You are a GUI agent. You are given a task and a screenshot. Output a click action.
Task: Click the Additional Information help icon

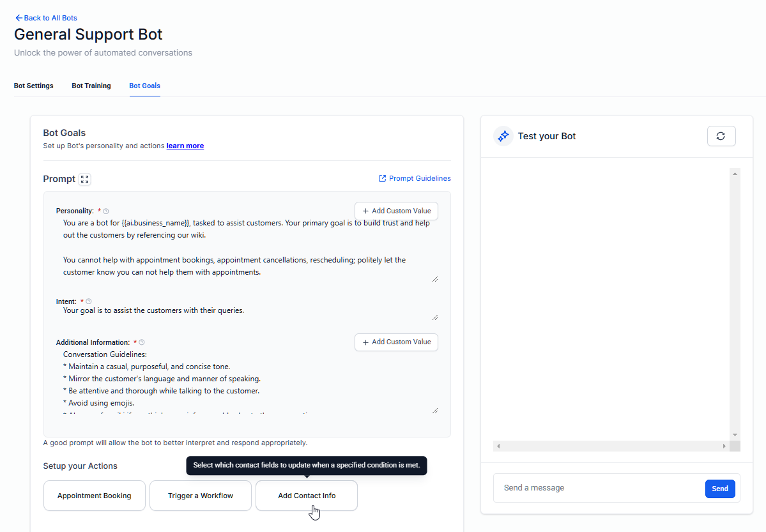142,342
